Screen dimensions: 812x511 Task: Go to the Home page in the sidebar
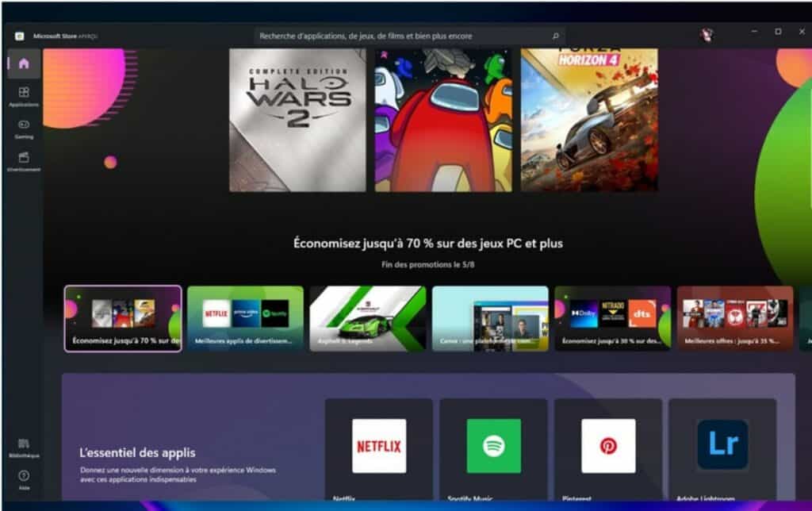pos(24,63)
